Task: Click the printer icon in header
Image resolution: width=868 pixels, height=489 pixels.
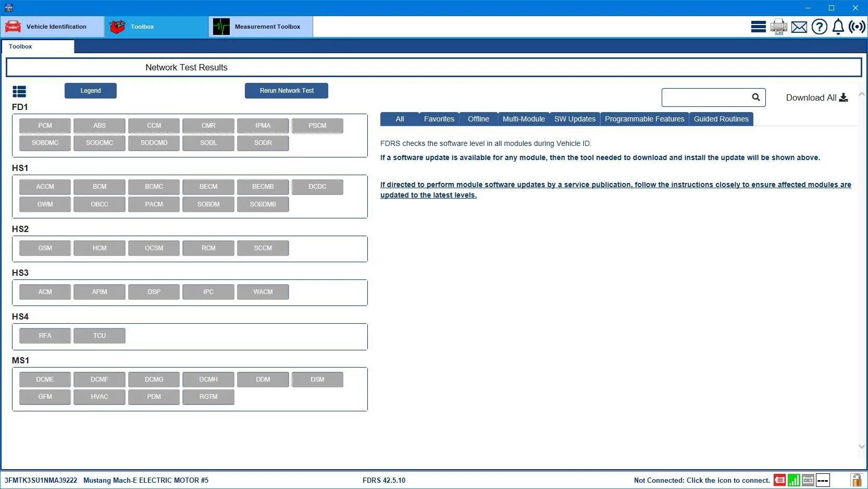Action: (779, 27)
